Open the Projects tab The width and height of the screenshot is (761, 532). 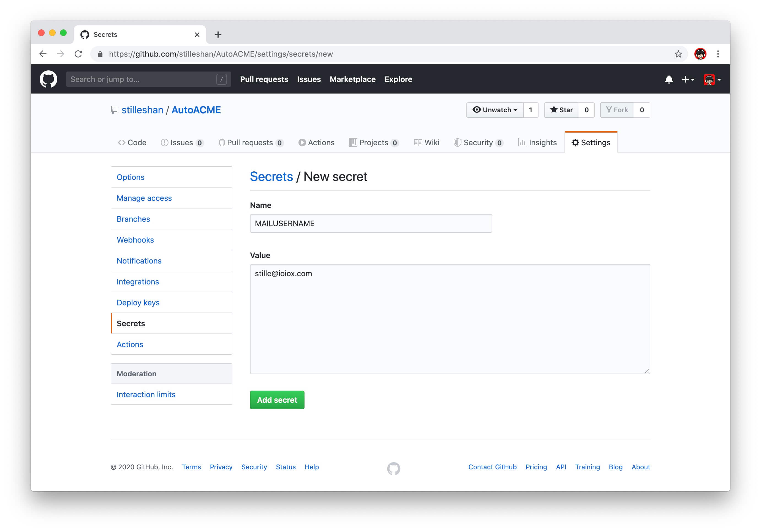click(374, 143)
